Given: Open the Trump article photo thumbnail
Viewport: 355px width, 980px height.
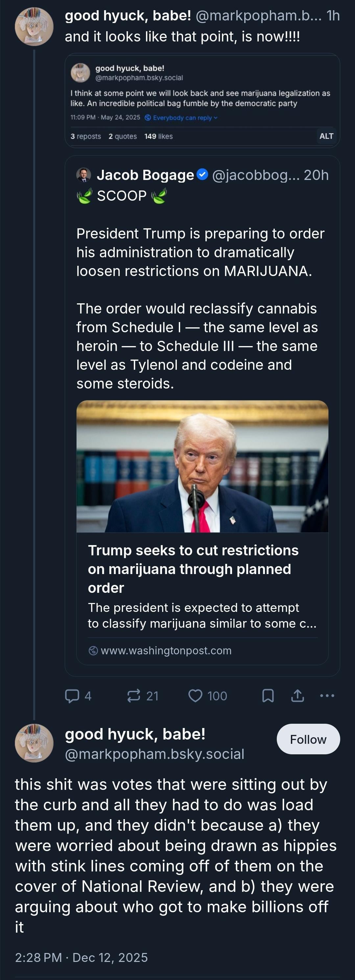Looking at the screenshot, I should coord(202,466).
